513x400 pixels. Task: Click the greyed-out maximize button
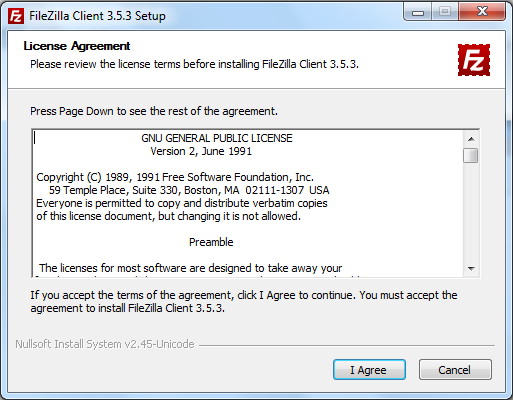tap(445, 12)
